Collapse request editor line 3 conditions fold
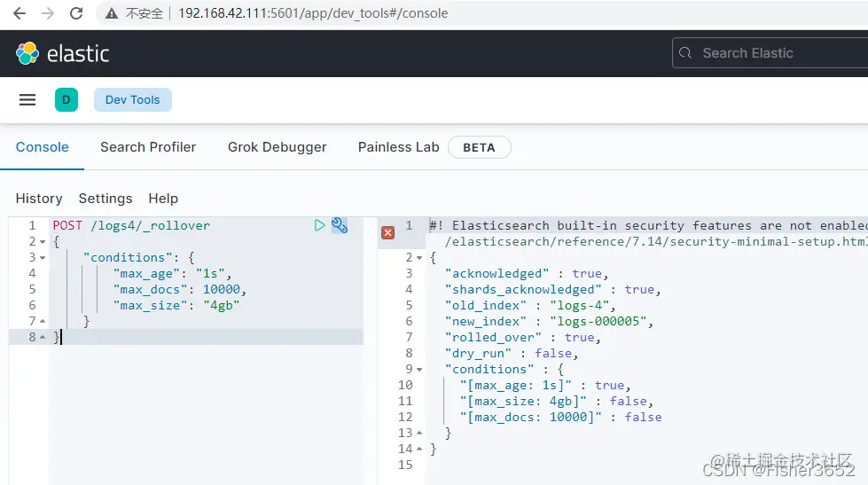The image size is (868, 485). click(43, 258)
